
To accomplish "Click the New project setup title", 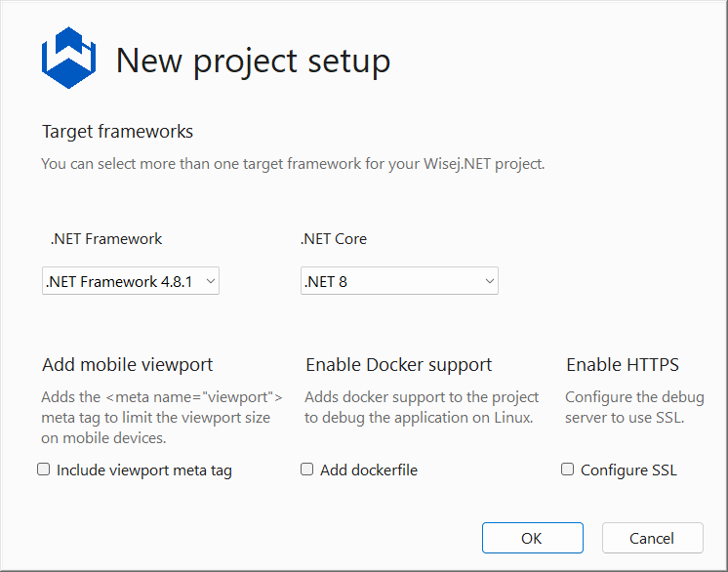I will tap(253, 61).
